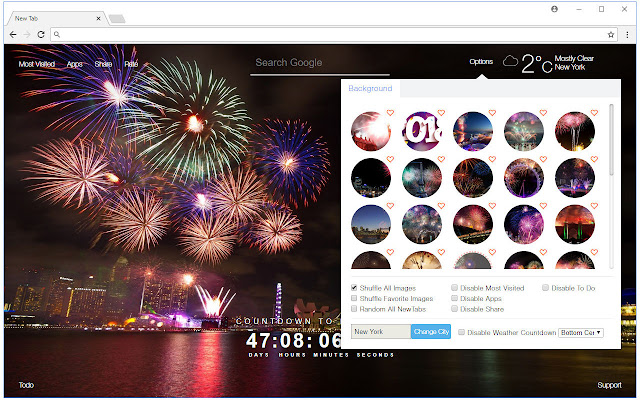
Task: Heart the fifth thumbnail in the third row
Action: [594, 206]
